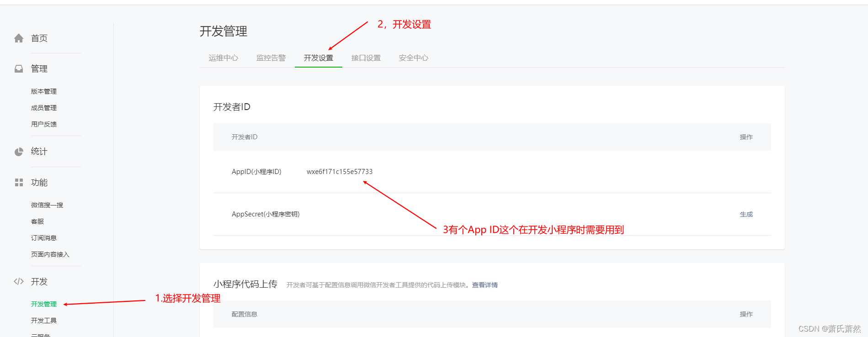Click the AppSecret(小程序密钥) label
The image size is (868, 337).
[x=266, y=214]
